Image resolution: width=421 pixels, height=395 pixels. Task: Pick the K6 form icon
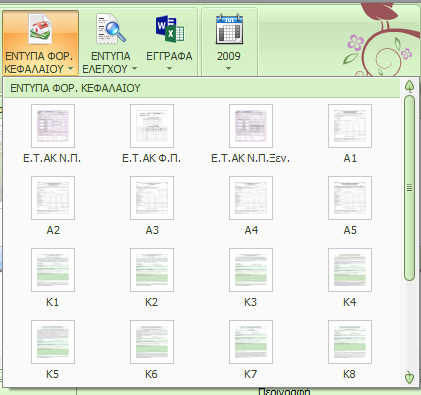(152, 342)
